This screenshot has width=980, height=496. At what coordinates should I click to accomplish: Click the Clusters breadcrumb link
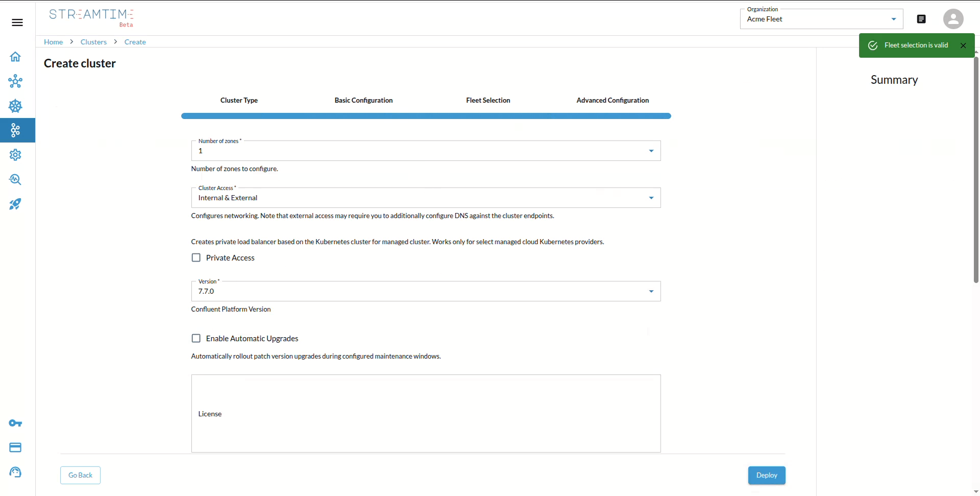coord(93,42)
